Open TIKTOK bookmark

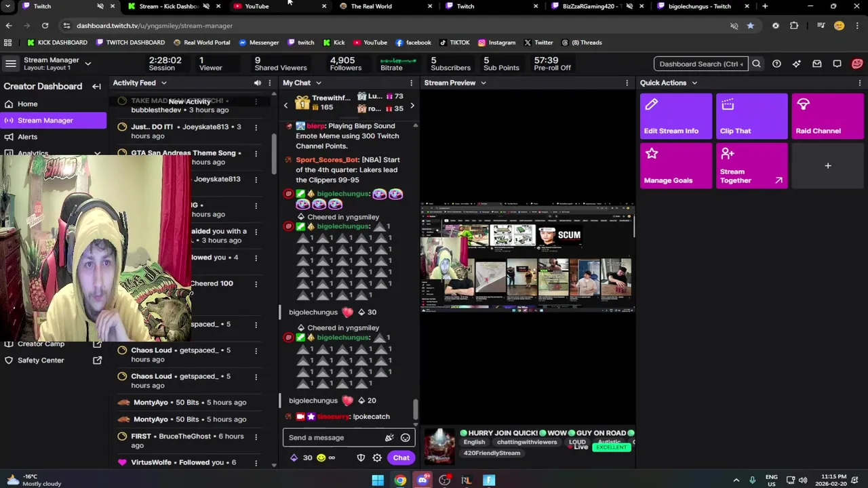pyautogui.click(x=454, y=42)
